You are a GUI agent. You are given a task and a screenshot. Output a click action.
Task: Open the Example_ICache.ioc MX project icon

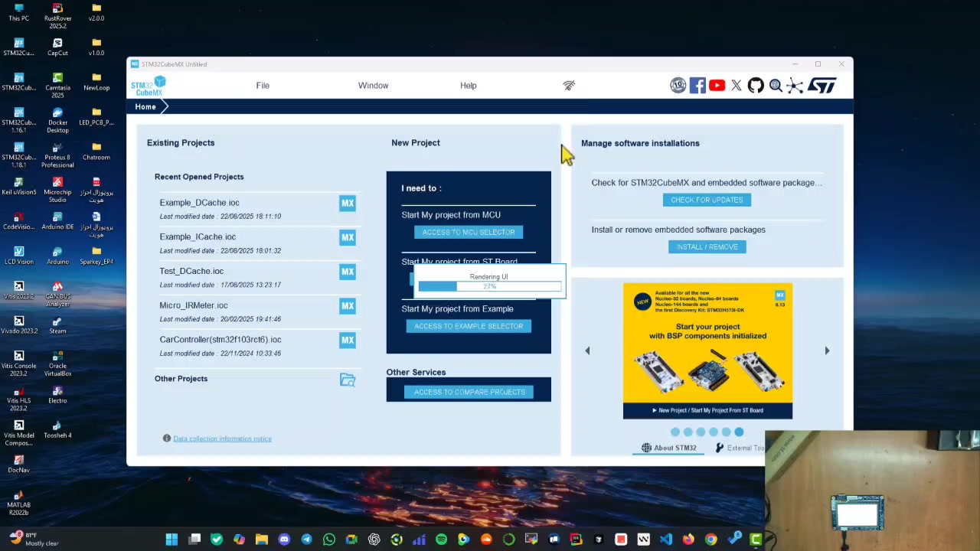[348, 237]
